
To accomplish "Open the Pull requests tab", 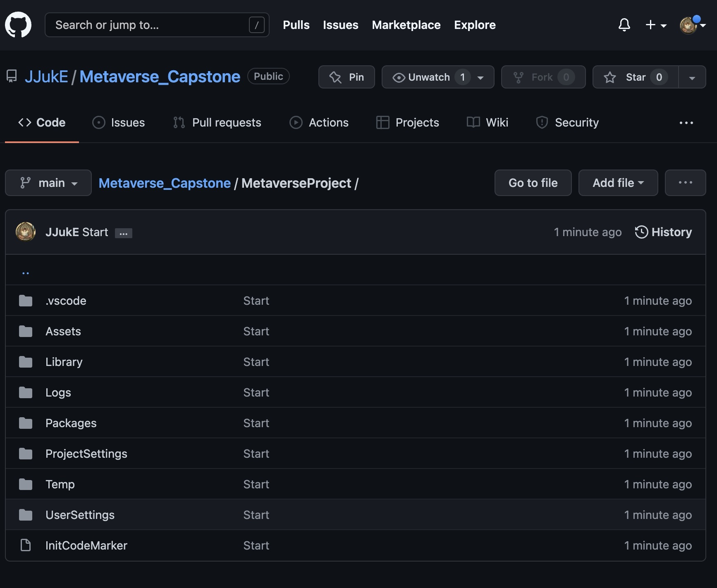I will pyautogui.click(x=217, y=123).
